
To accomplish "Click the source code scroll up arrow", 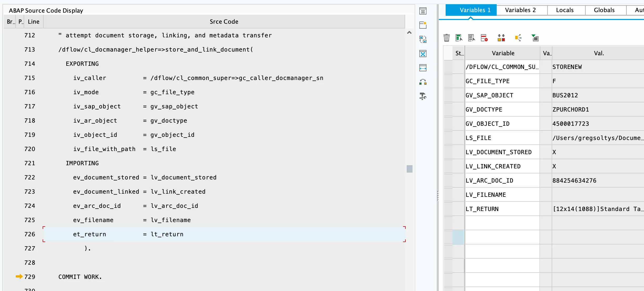I will tap(409, 33).
